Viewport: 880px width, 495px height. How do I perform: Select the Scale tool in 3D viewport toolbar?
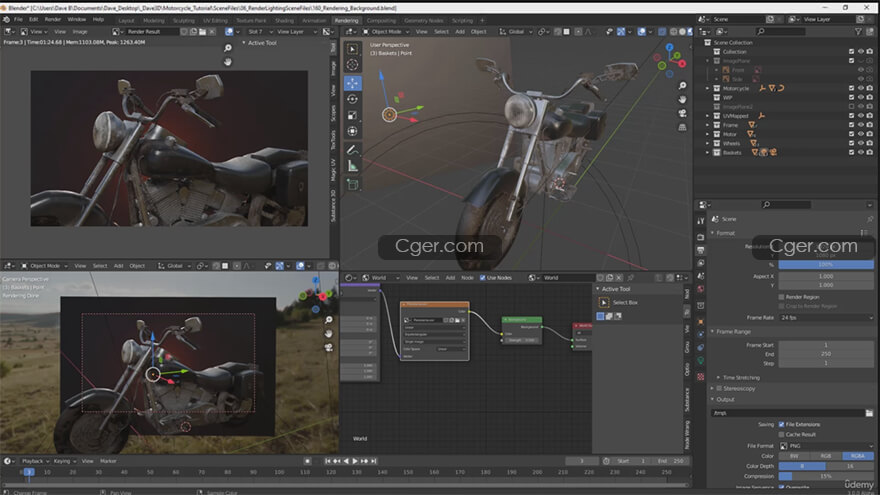(352, 115)
